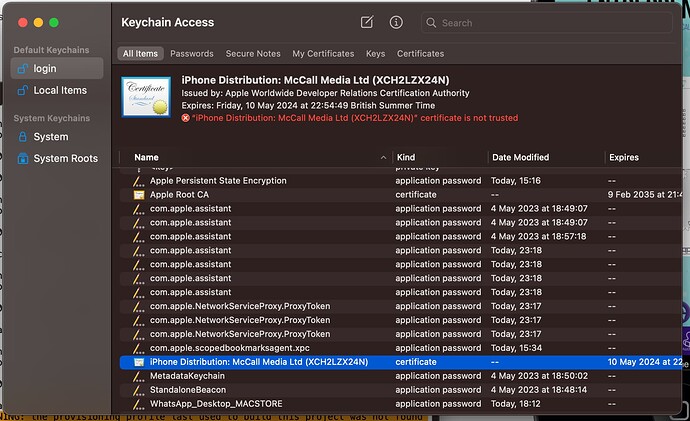Click Today, 15:34 date modified cell

(516, 348)
